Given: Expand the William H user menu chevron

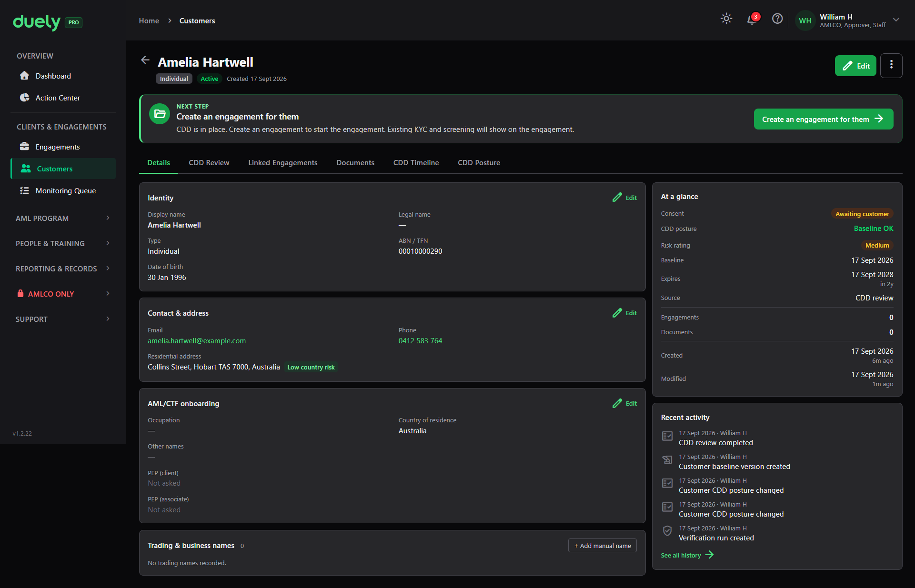Looking at the screenshot, I should pyautogui.click(x=896, y=20).
